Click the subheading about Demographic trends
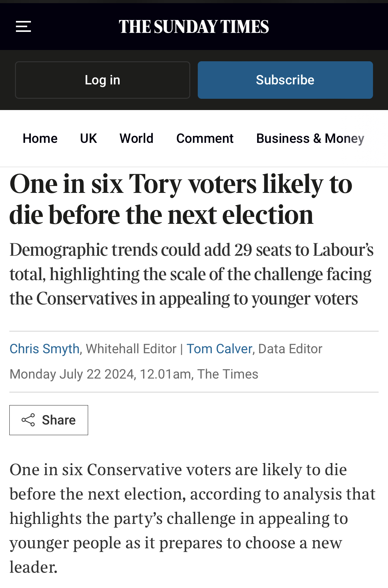388x588 pixels. [x=191, y=274]
